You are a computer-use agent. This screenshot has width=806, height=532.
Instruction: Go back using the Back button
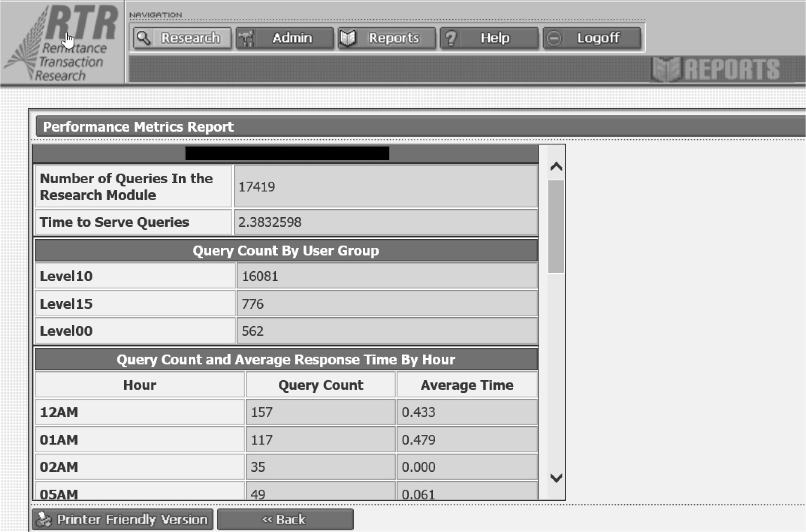pyautogui.click(x=285, y=519)
